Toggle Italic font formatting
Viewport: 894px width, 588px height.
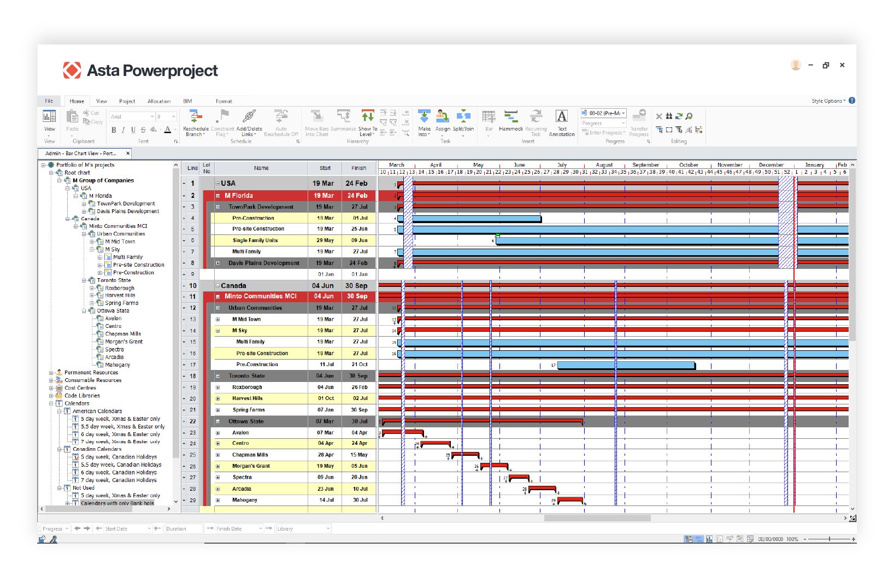point(123,130)
